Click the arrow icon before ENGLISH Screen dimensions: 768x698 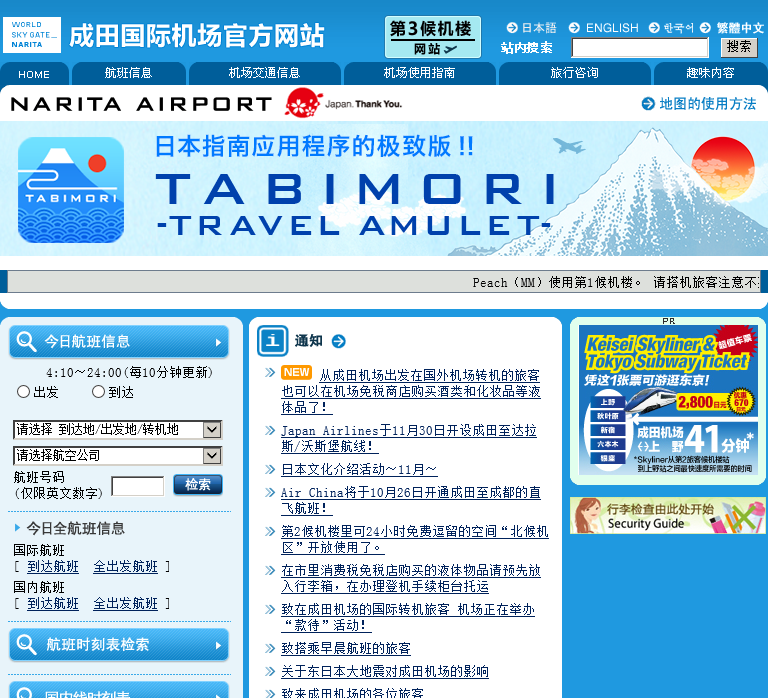point(575,27)
